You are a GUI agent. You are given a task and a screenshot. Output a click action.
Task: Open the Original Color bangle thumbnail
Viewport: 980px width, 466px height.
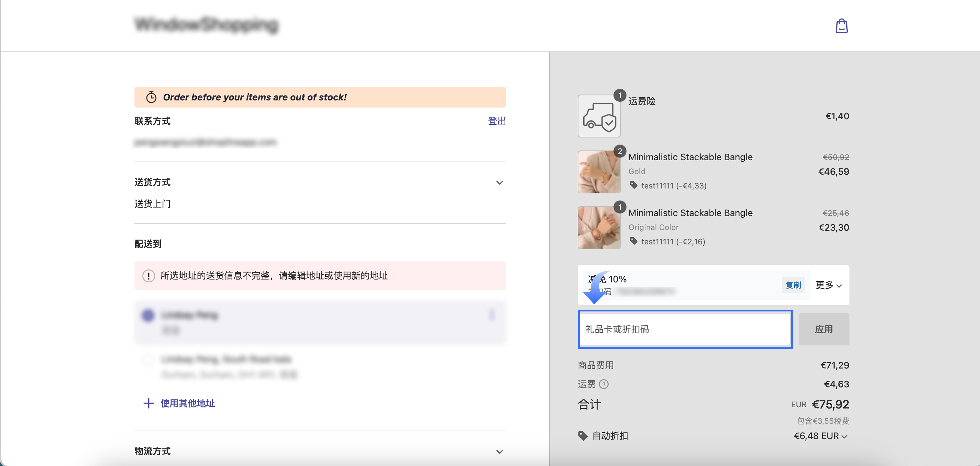599,228
